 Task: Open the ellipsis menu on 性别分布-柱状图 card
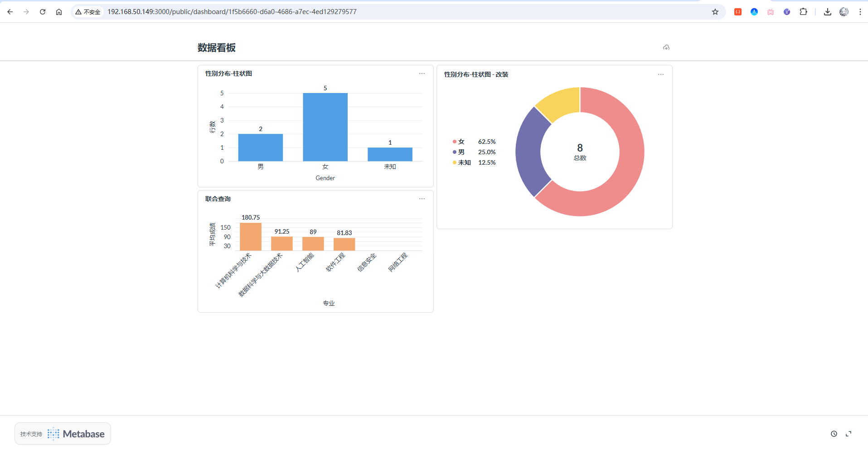click(422, 74)
